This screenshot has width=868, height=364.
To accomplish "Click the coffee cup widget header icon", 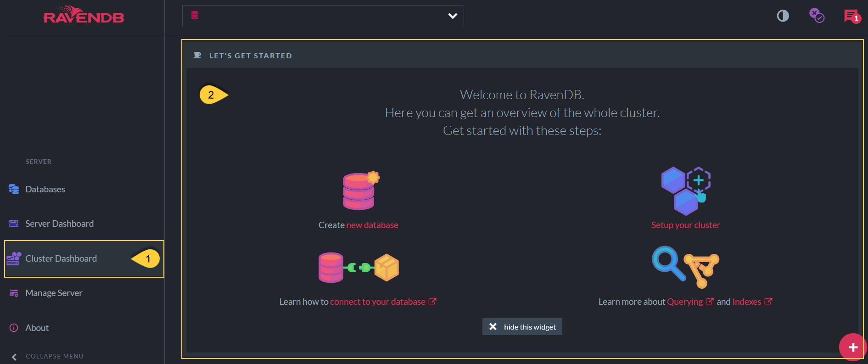I will click(x=197, y=56).
